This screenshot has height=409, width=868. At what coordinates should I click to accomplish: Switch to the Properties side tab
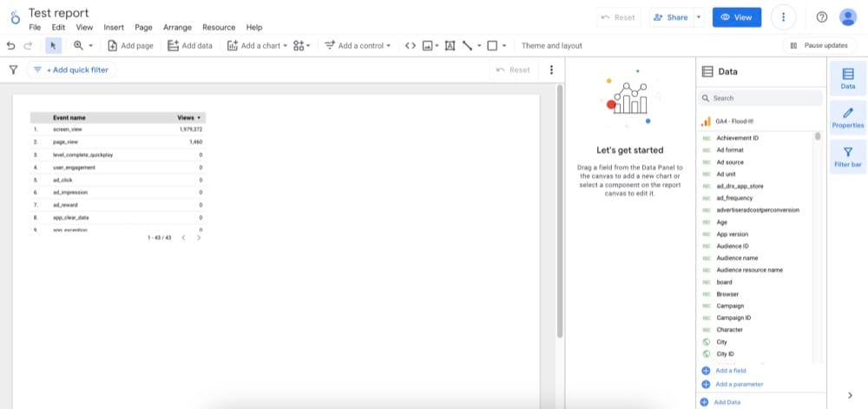(x=847, y=118)
